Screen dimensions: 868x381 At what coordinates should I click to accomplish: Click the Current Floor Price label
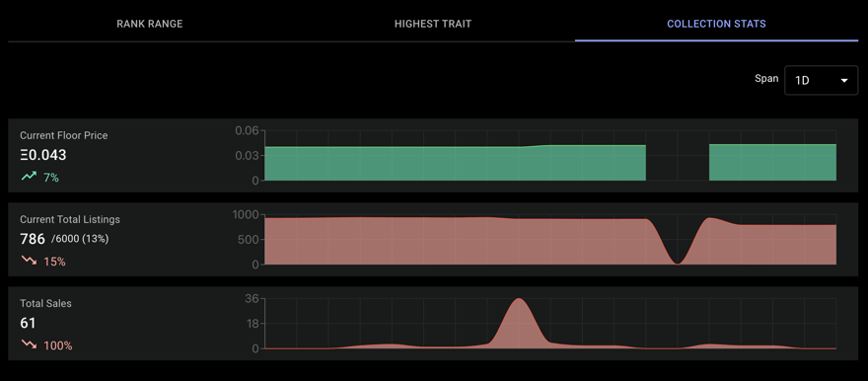[64, 135]
